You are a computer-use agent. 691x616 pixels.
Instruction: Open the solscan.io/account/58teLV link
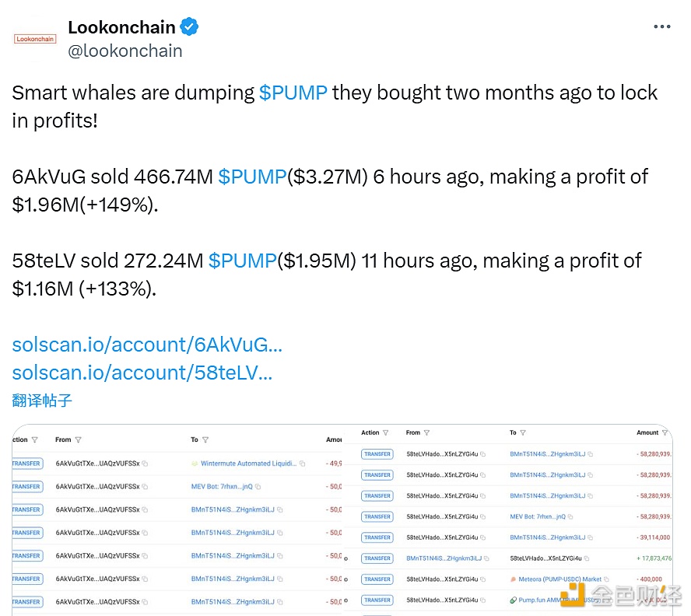pos(142,372)
